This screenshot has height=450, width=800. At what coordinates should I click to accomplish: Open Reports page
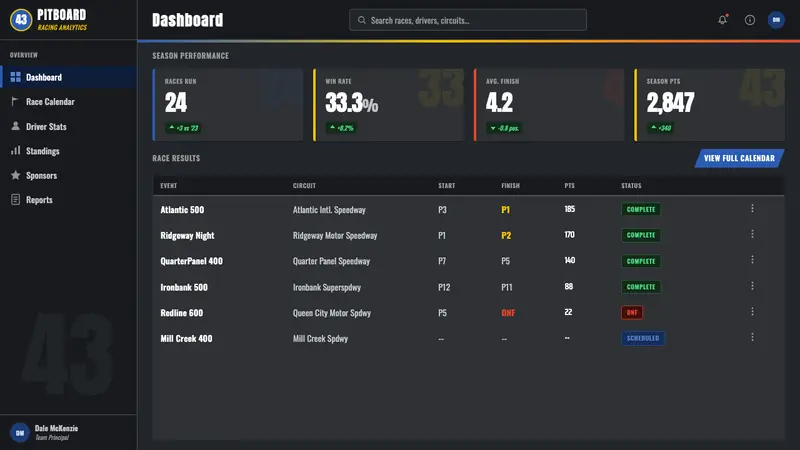(68, 199)
